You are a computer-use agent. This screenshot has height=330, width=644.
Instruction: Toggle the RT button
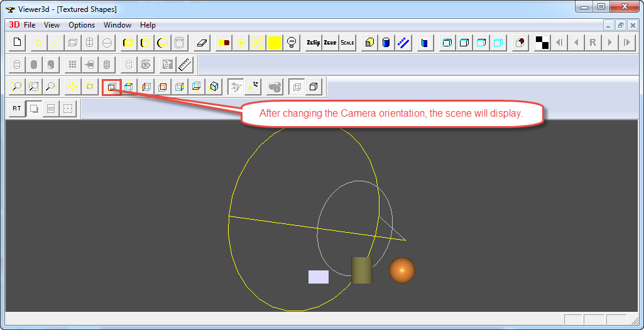17,109
